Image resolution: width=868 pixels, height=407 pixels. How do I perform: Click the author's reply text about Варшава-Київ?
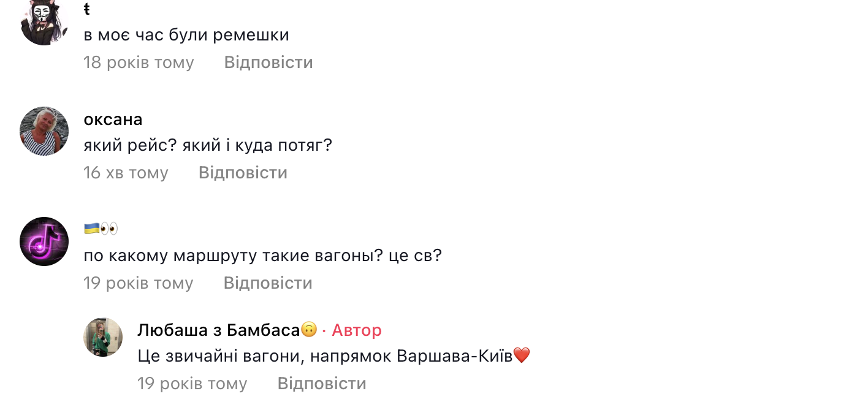tap(325, 356)
